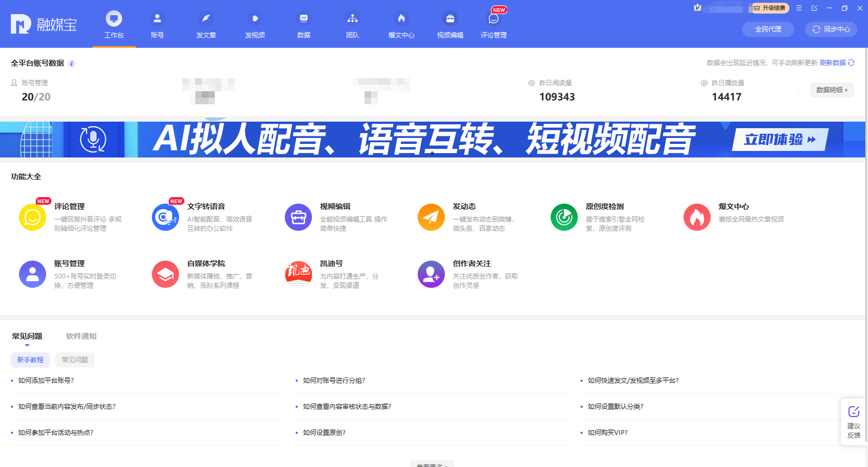Open the 自媒体学院 graduation cap icon
The width and height of the screenshot is (868, 467).
click(x=165, y=274)
